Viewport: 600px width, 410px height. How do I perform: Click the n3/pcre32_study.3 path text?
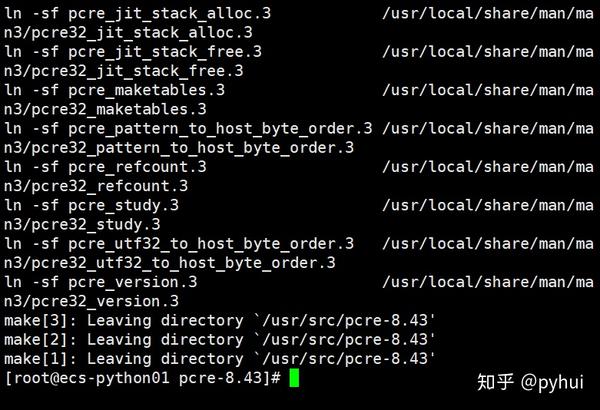(x=83, y=225)
